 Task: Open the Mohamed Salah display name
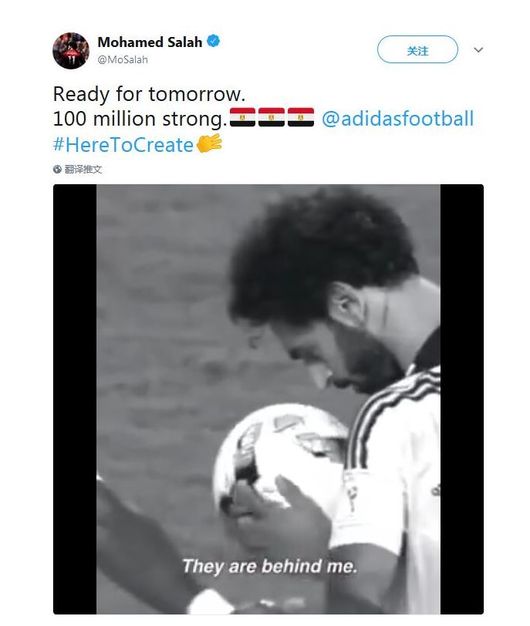[x=150, y=42]
